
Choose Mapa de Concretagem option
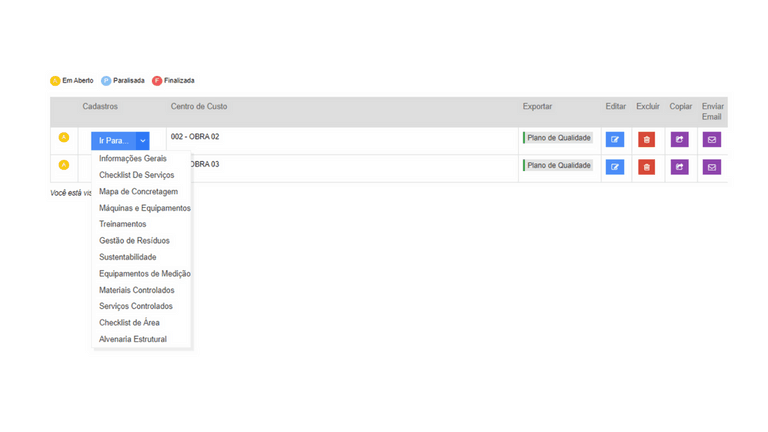(138, 192)
